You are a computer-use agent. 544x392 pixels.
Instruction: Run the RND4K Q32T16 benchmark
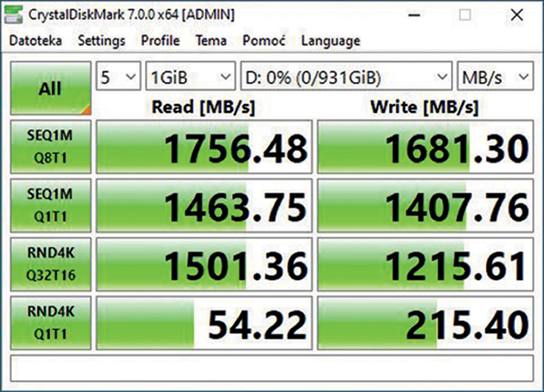[x=50, y=264]
